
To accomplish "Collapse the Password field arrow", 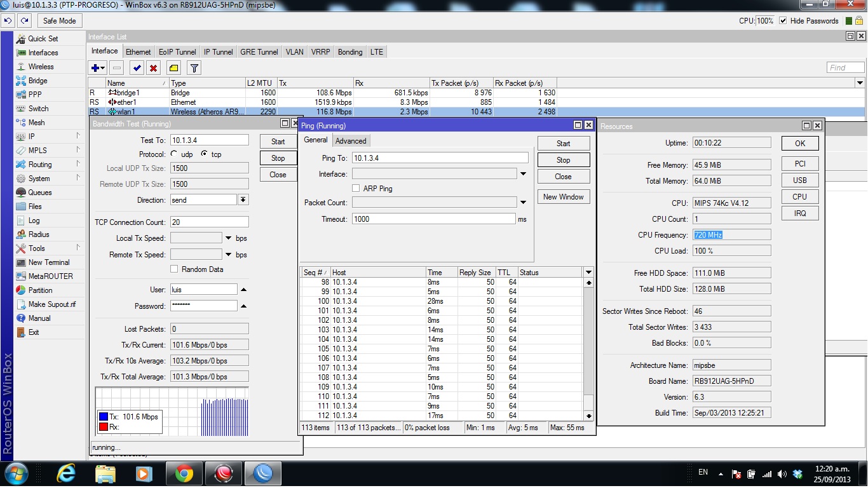I will [243, 306].
